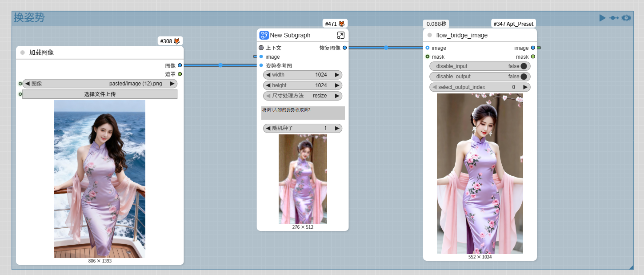644x275 pixels.
Task: Click the fox badge on node #308
Action: [x=176, y=41]
